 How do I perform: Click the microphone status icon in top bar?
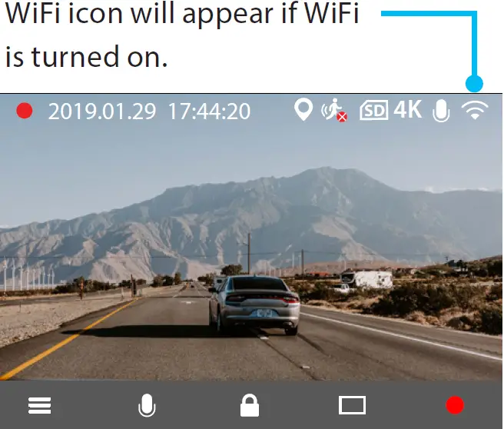(441, 111)
